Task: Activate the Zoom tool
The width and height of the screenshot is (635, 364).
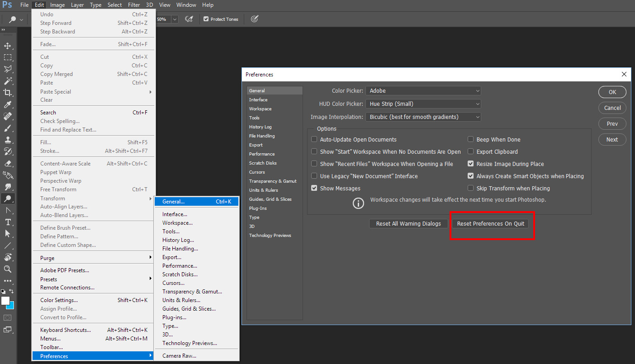Action: [x=8, y=269]
